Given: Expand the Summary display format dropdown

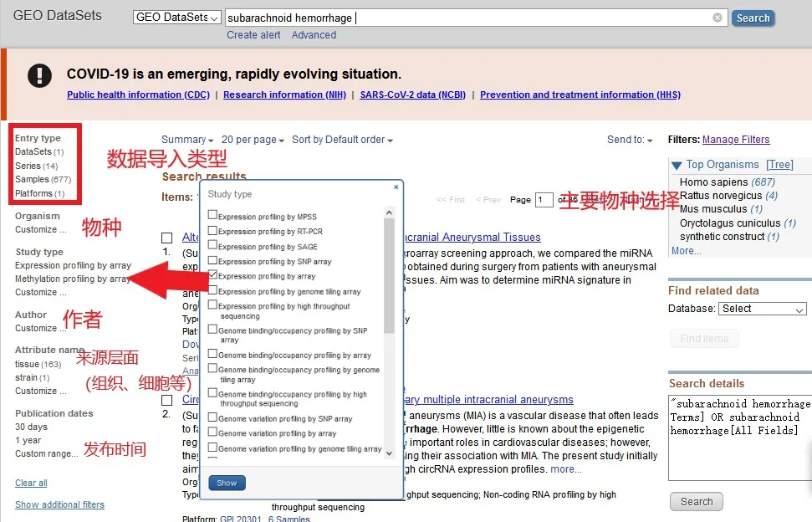Looking at the screenshot, I should pos(187,140).
